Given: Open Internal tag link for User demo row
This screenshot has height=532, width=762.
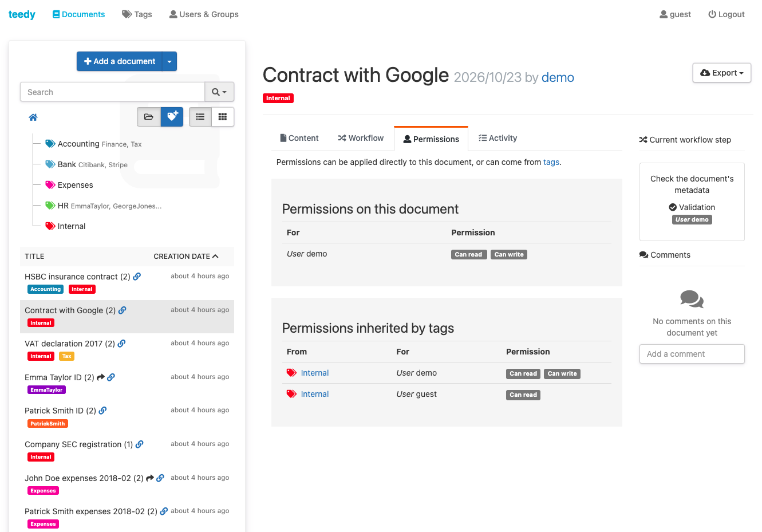Looking at the screenshot, I should coord(315,373).
